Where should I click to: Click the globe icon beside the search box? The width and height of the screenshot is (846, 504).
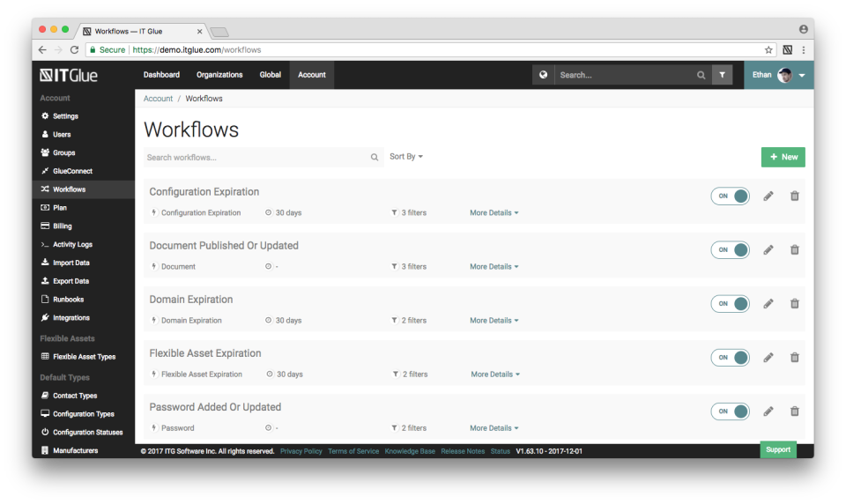pos(544,75)
